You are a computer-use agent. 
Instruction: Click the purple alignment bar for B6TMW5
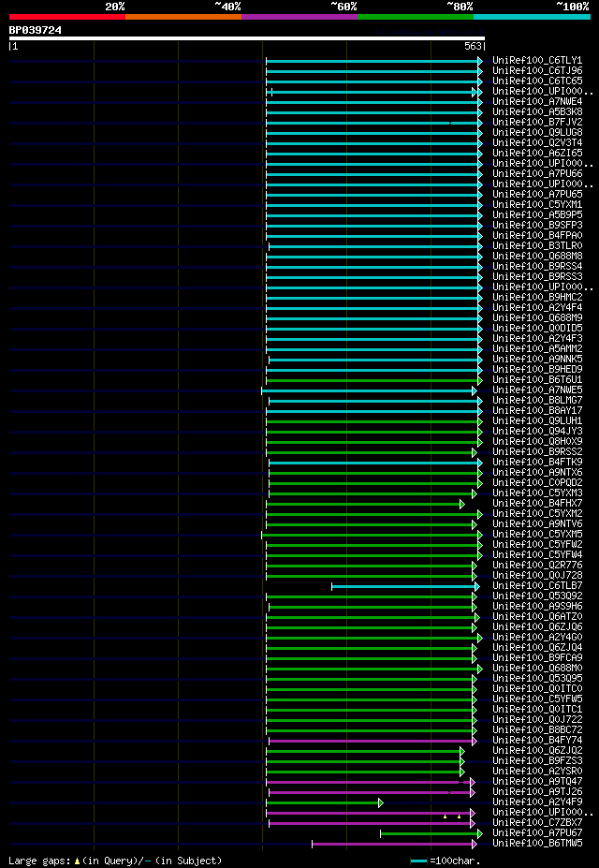[x=394, y=845]
